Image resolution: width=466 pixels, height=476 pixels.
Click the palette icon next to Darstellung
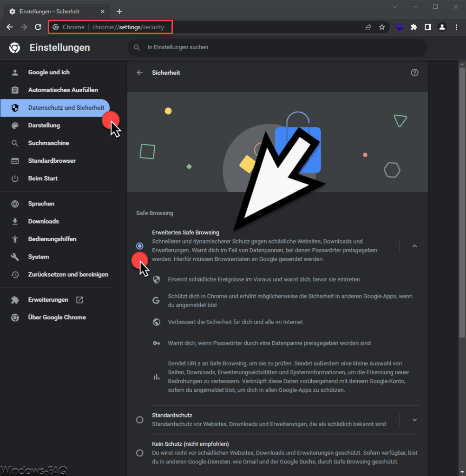pyautogui.click(x=15, y=126)
